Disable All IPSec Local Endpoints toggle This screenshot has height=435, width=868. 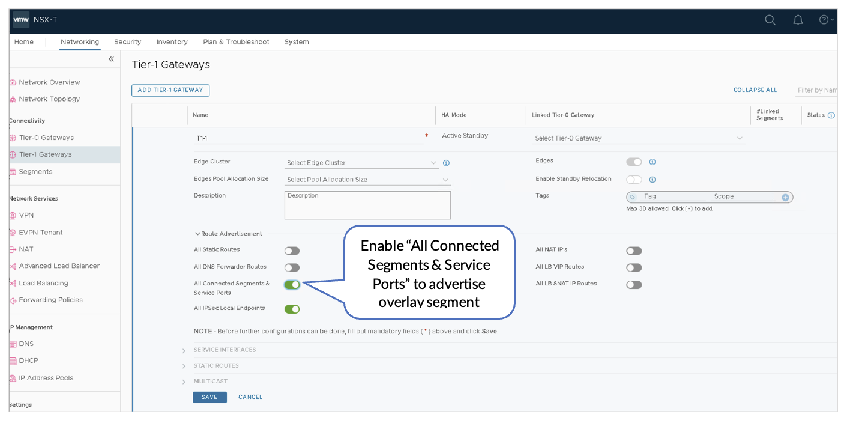click(292, 309)
